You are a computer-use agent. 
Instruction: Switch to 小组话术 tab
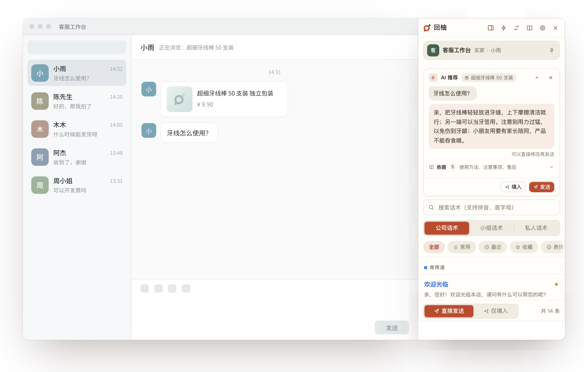coord(491,228)
